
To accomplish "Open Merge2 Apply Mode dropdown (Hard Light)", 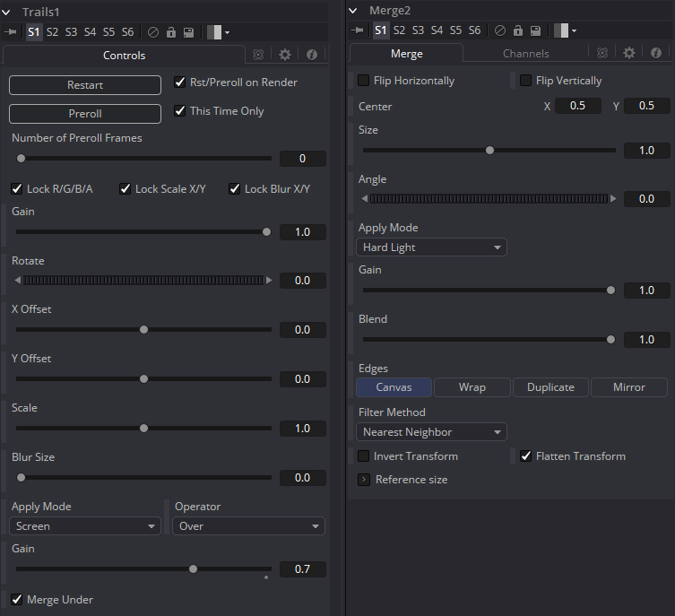I will pos(431,247).
